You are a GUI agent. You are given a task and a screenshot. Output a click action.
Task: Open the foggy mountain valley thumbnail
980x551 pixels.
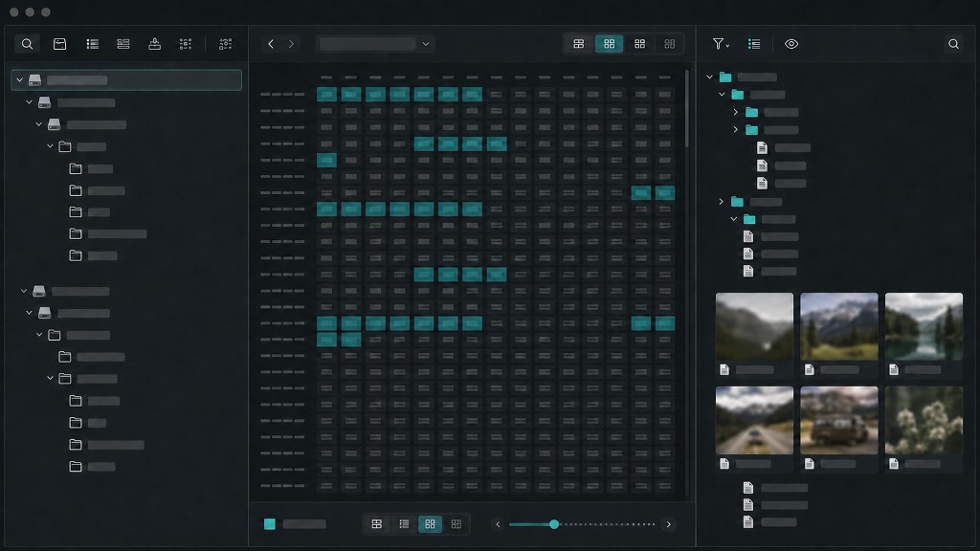pyautogui.click(x=754, y=326)
